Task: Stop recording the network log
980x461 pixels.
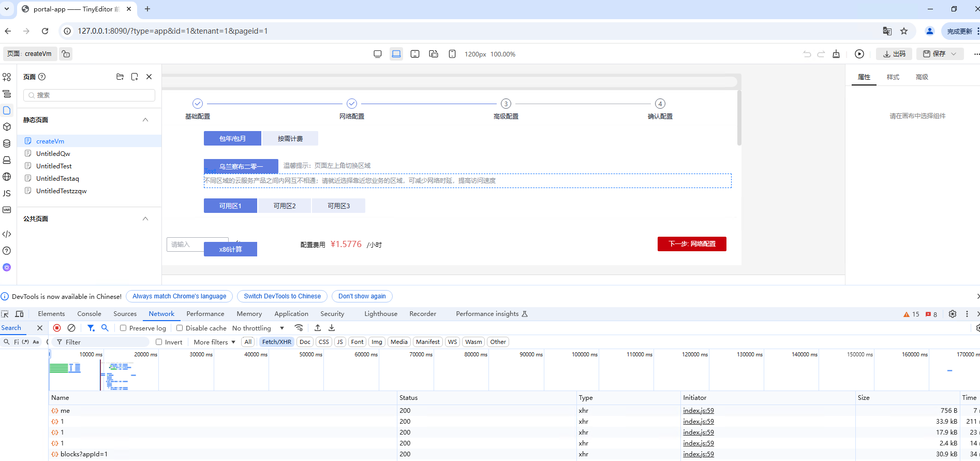Action: click(x=57, y=328)
